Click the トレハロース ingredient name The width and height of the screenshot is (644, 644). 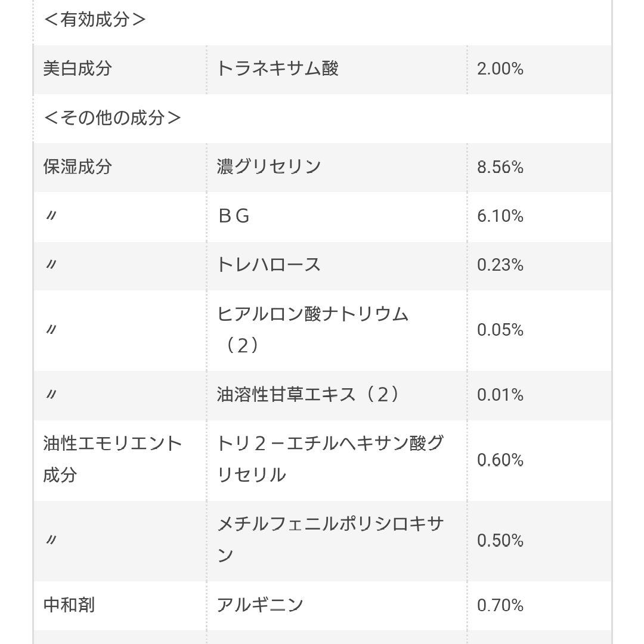coord(269,265)
